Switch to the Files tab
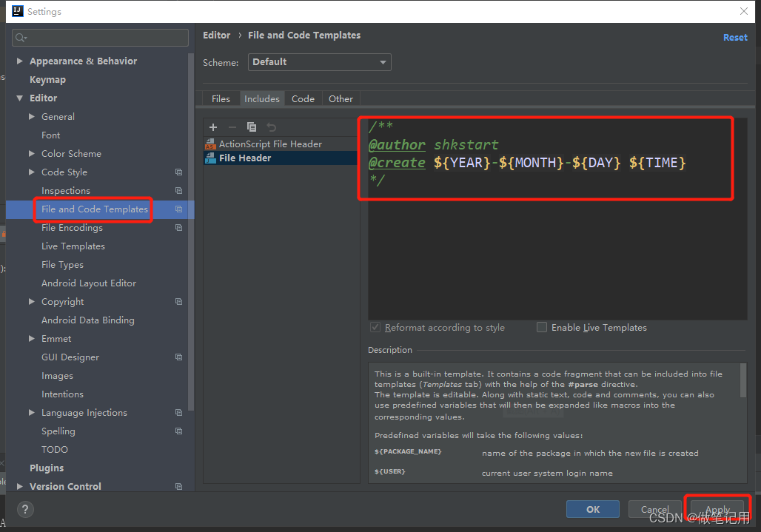The image size is (761, 532). (x=221, y=98)
